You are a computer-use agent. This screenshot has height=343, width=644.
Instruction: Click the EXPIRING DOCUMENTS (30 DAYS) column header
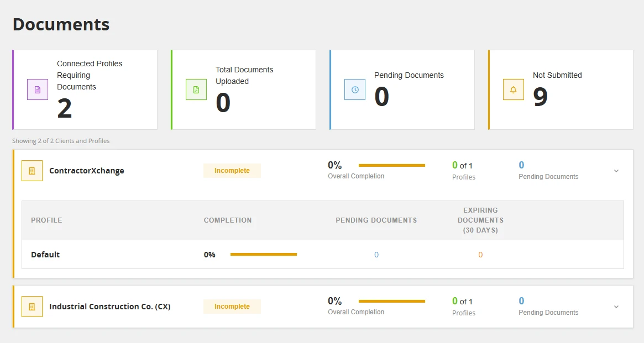point(480,220)
